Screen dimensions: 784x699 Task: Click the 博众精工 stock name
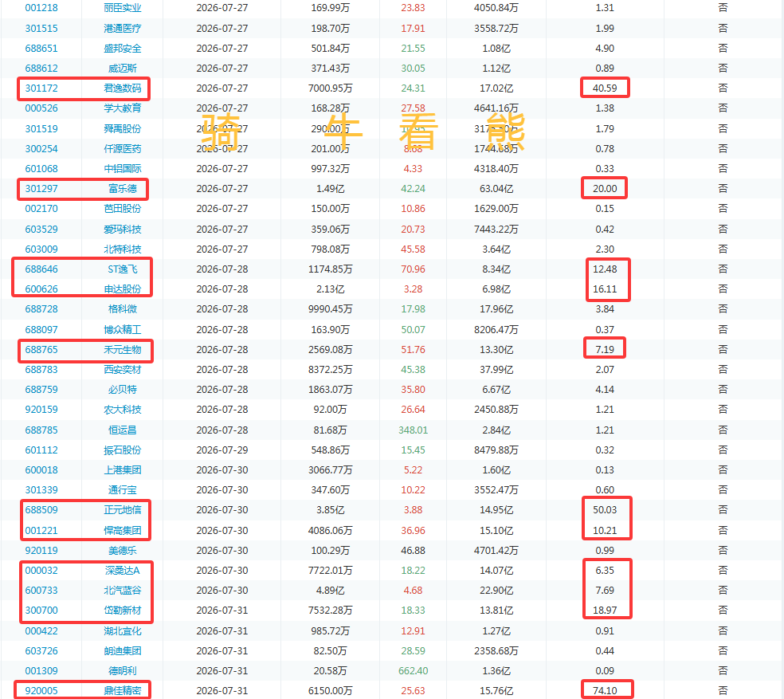123,330
